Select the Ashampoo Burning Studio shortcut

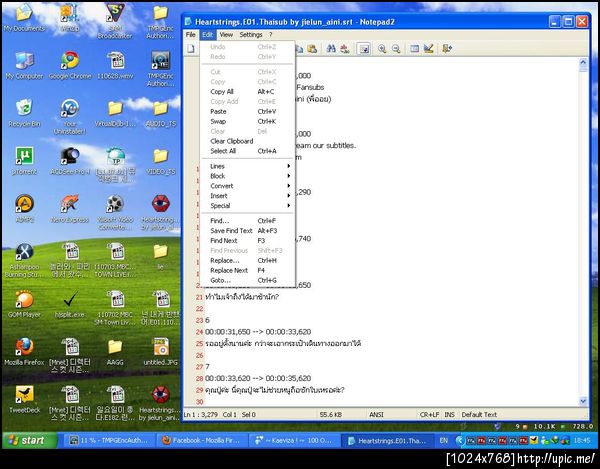tap(24, 259)
